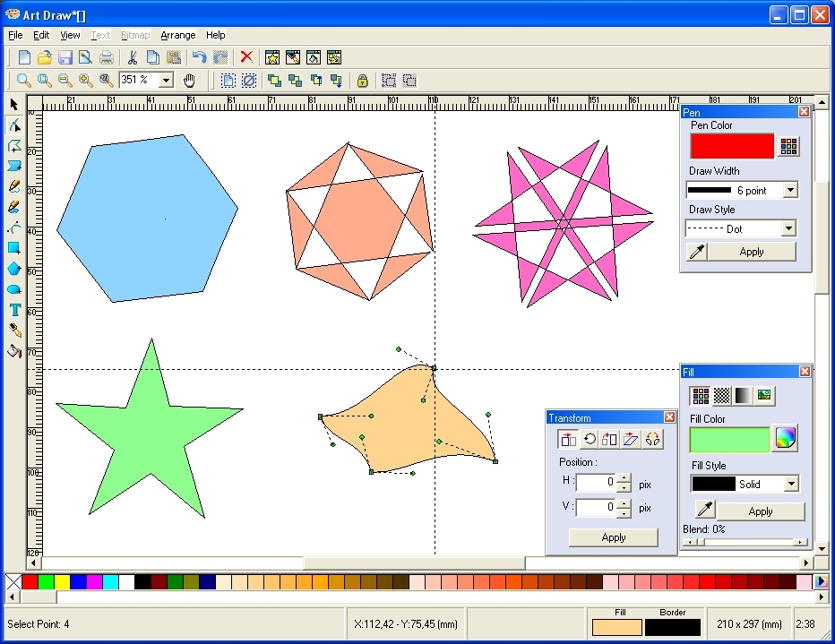Click the red delete X icon

246,57
